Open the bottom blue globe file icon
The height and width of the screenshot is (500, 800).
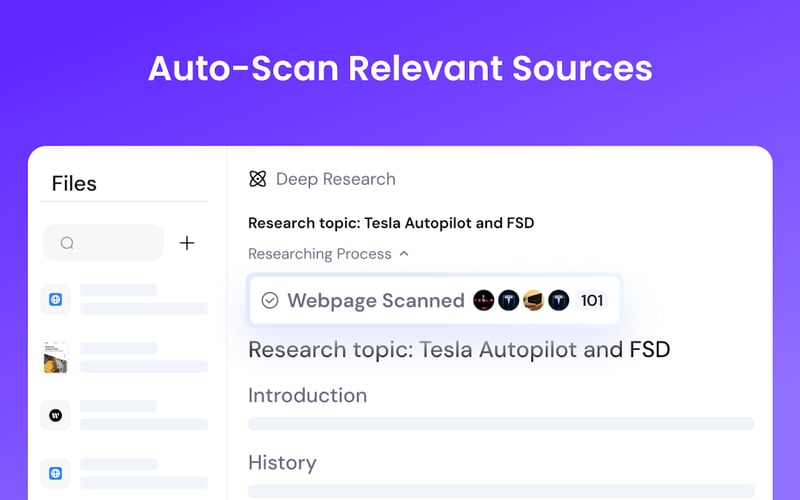[56, 473]
